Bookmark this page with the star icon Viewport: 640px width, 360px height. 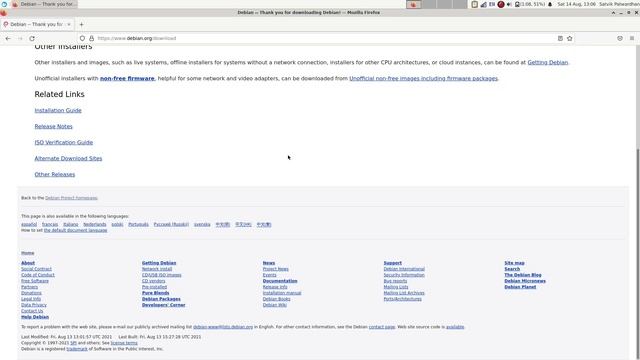point(570,38)
